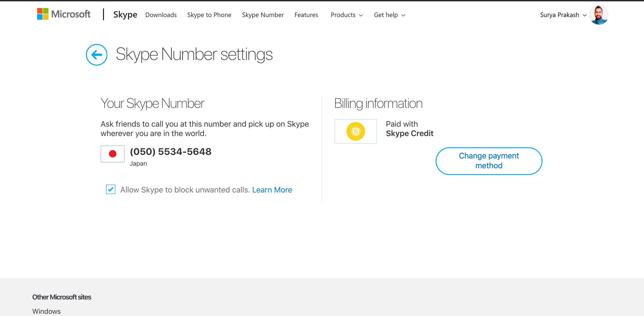The height and width of the screenshot is (316, 644).
Task: Click the yellow Skype Credit coin icon
Action: pyautogui.click(x=356, y=131)
